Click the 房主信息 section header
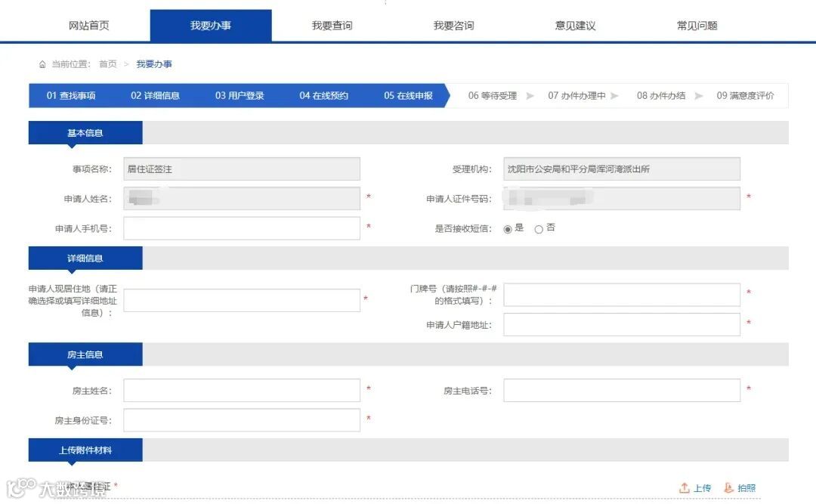 85,354
